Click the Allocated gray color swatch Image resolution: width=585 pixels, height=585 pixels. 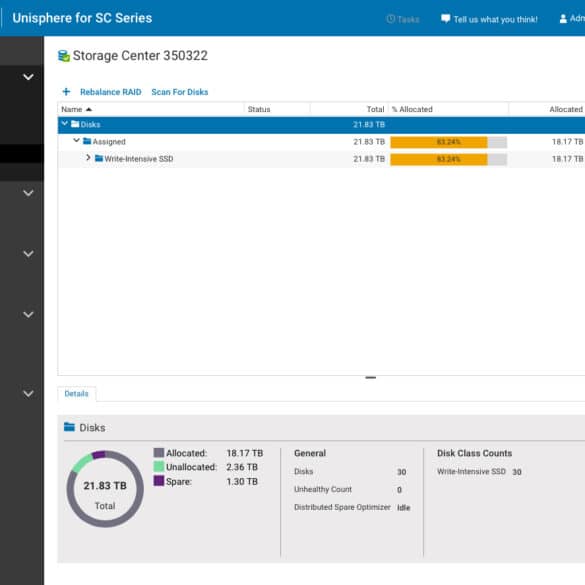pos(159,453)
